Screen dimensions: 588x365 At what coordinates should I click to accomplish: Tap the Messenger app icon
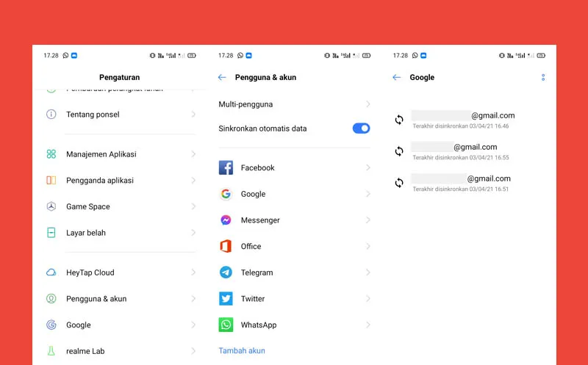click(x=226, y=220)
